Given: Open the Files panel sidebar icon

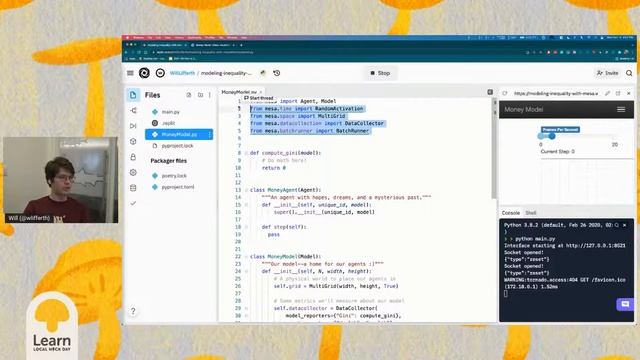Looking at the screenshot, I should pos(133,95).
